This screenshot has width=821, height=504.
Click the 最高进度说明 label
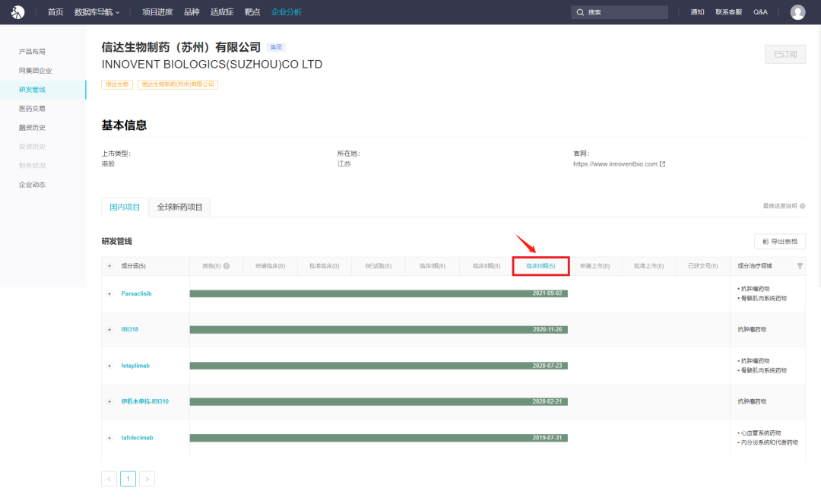pos(780,206)
